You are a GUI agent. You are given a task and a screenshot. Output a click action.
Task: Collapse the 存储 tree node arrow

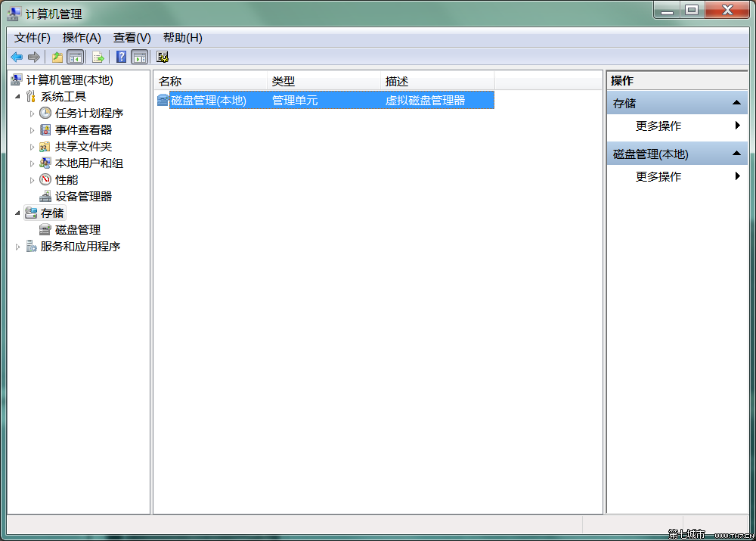(18, 213)
